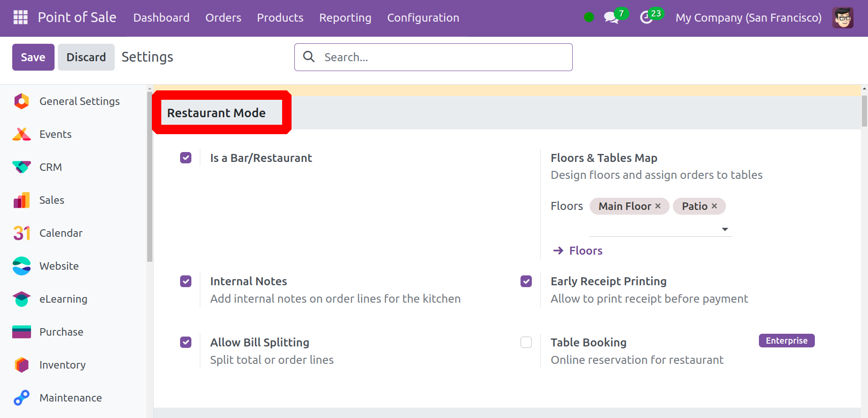Uncheck Is a Bar/Restaurant checkbox

pos(186,158)
